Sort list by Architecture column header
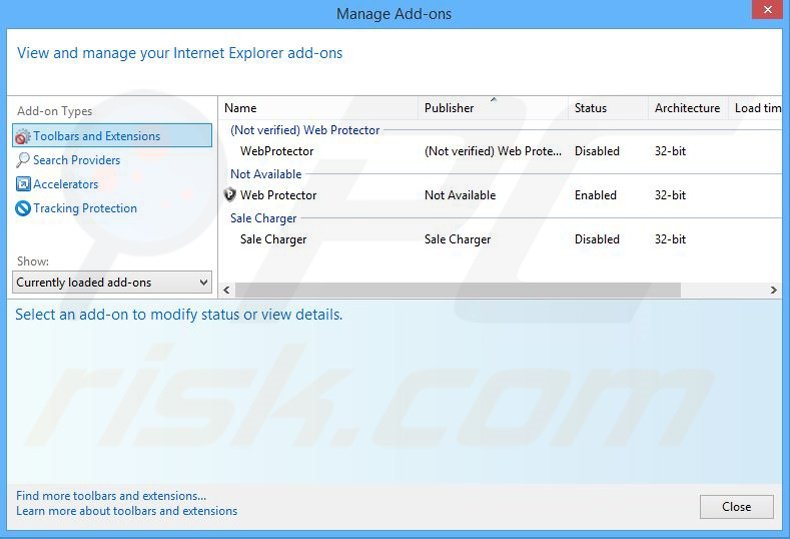The height and width of the screenshot is (539, 790). 688,108
